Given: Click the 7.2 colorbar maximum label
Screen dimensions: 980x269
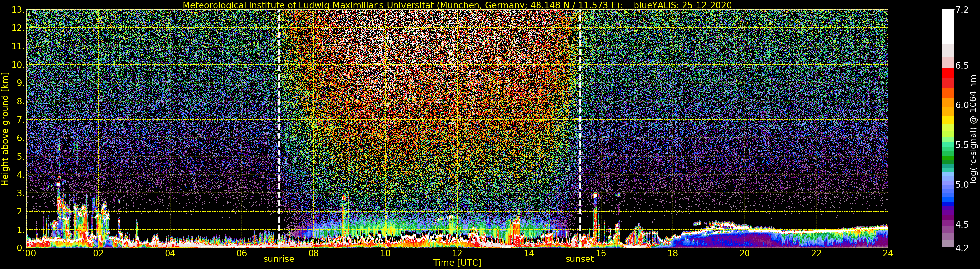Looking at the screenshot, I should point(962,10).
